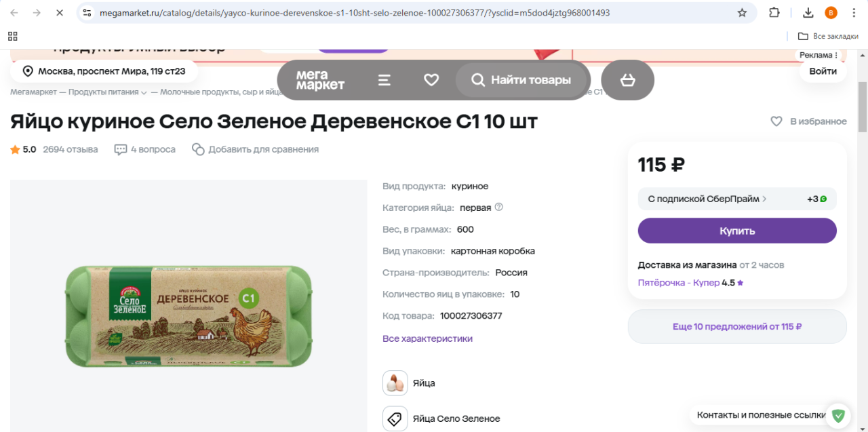Image resolution: width=868 pixels, height=432 pixels.
Task: Go forward in browser history
Action: coord(37,13)
